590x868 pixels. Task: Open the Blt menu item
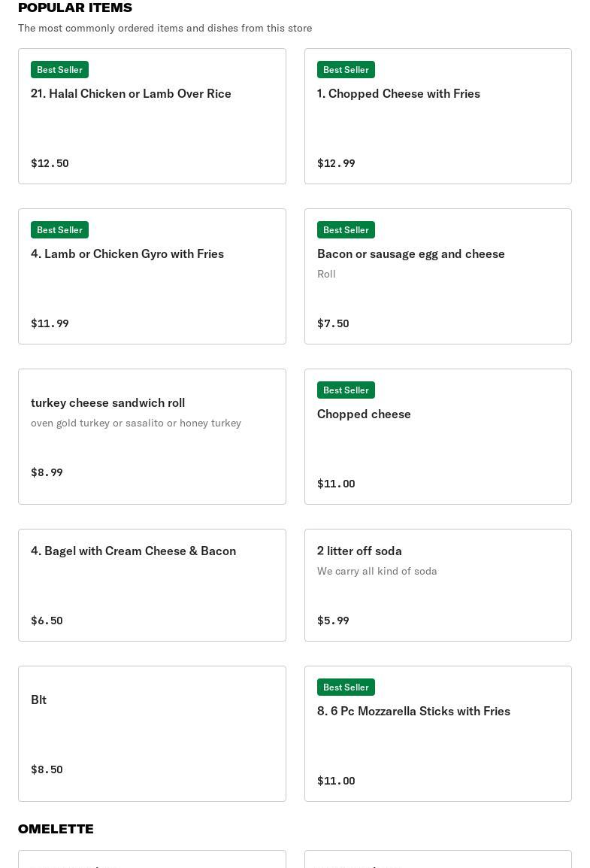152,733
